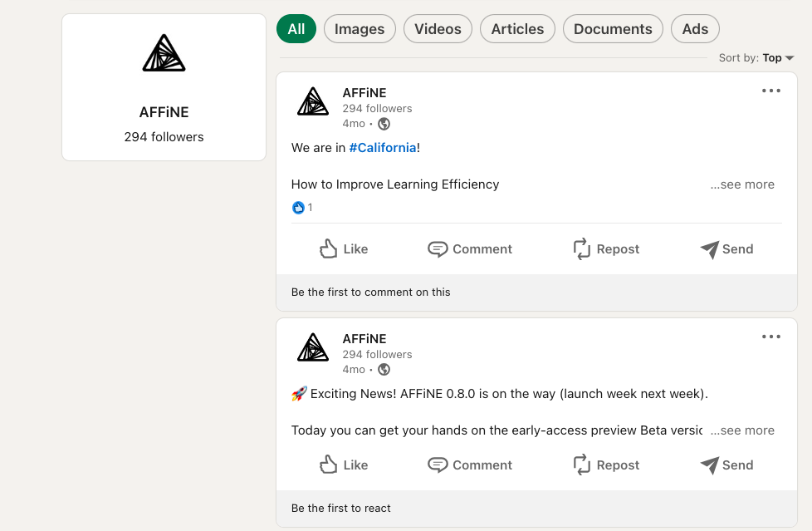This screenshot has height=531, width=812.
Task: Expand see more on the California post
Action: (x=742, y=184)
